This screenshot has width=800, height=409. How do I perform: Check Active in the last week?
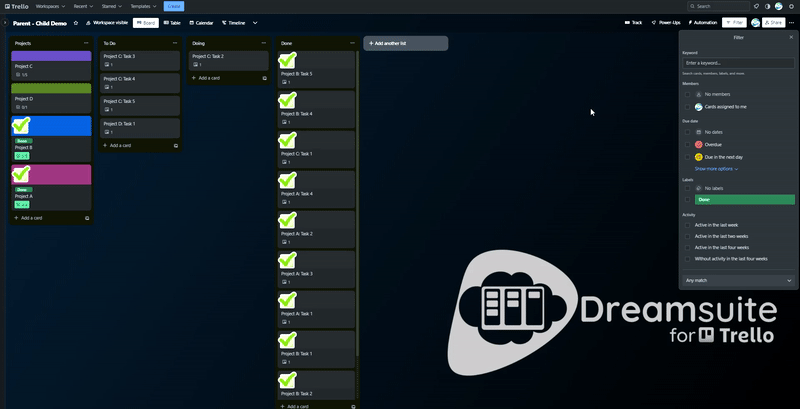(687, 225)
